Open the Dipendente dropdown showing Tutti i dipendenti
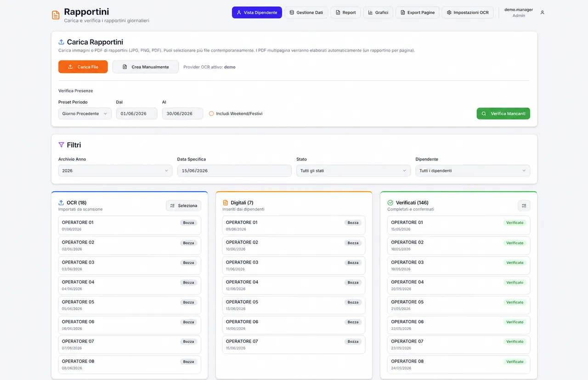This screenshot has height=380, width=588. pyautogui.click(x=473, y=170)
